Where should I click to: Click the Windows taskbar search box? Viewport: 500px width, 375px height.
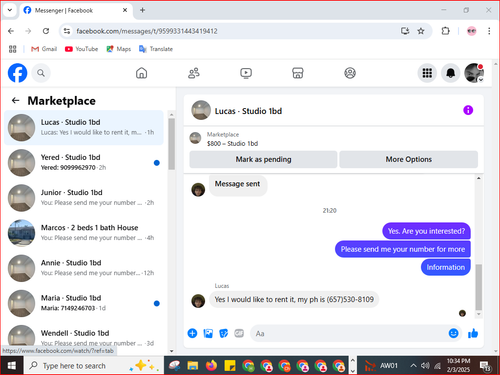click(93, 366)
